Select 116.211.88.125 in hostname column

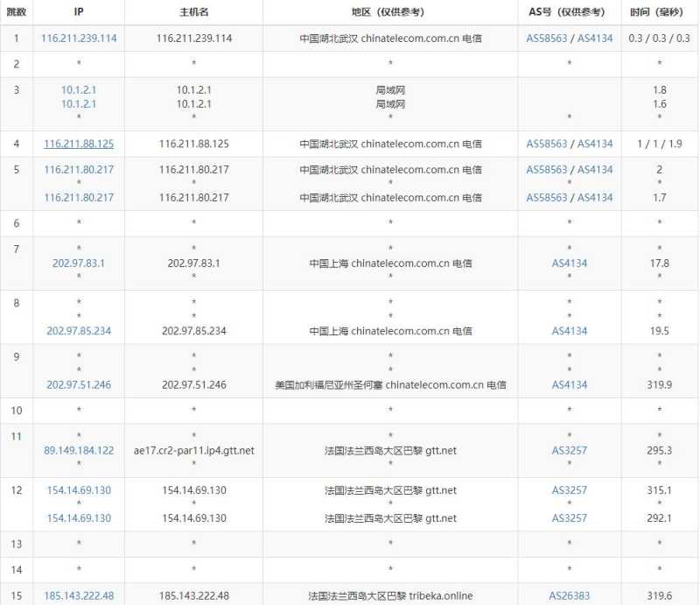pyautogui.click(x=194, y=144)
